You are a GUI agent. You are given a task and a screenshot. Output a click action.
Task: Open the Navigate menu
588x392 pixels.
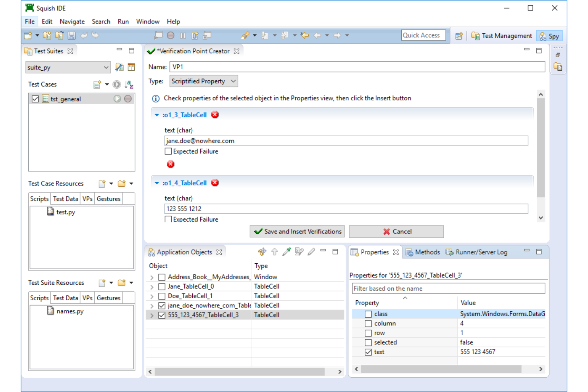[x=72, y=21]
